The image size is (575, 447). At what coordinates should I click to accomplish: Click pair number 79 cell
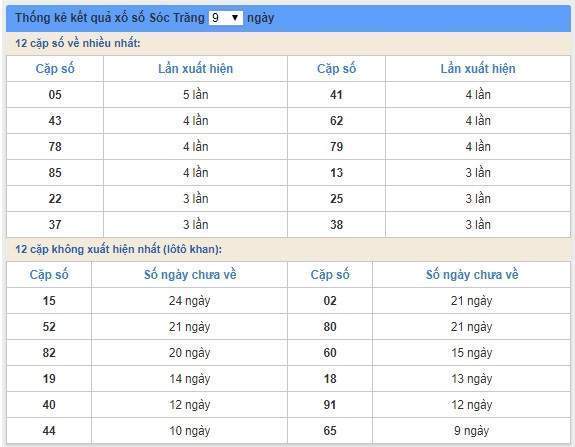click(x=336, y=147)
